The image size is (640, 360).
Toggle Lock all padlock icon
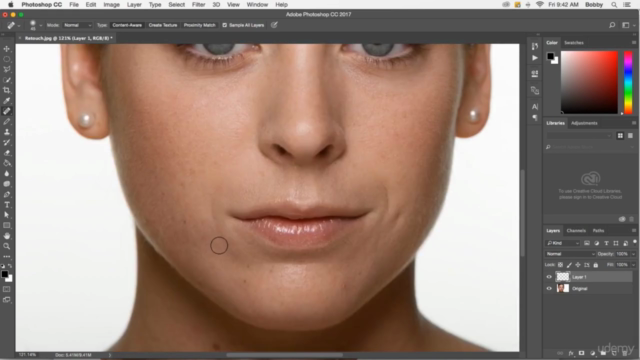click(x=596, y=265)
